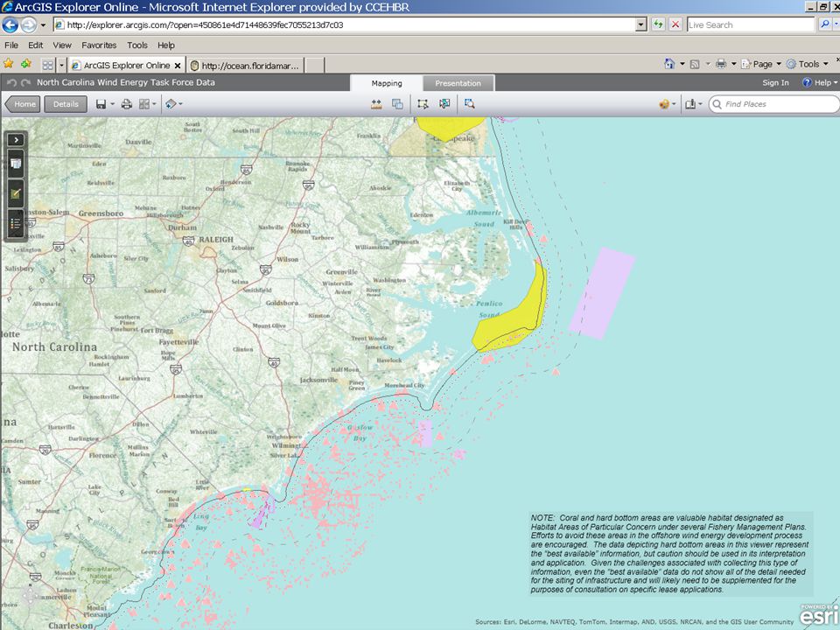
Task: Switch to the Mapping tab
Action: coord(386,83)
